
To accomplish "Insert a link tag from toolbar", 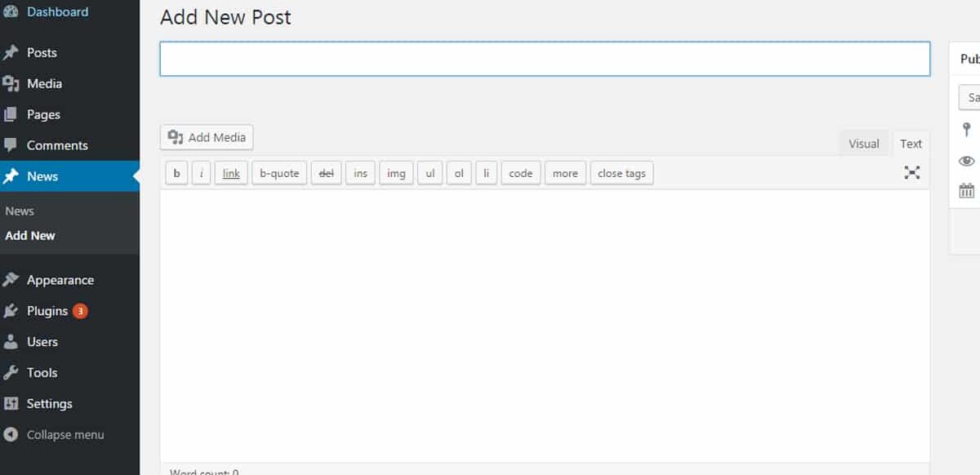I will (231, 173).
